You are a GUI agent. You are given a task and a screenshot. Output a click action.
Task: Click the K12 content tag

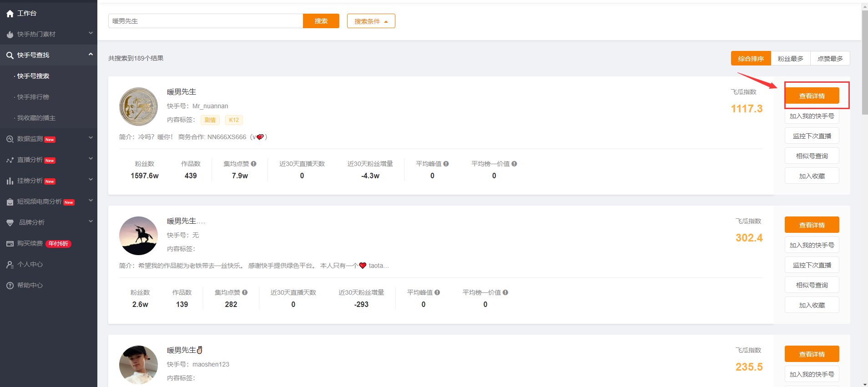pyautogui.click(x=234, y=120)
